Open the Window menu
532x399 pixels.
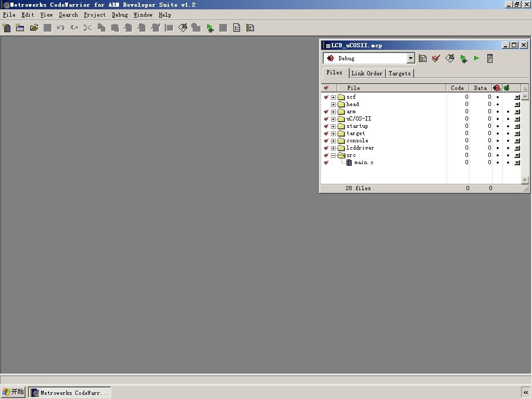(143, 15)
